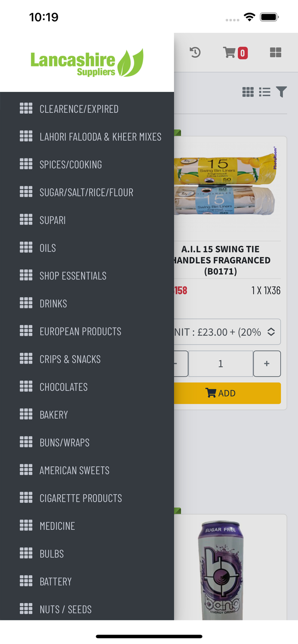Open the product filter icon
This screenshot has width=298, height=644.
[281, 92]
